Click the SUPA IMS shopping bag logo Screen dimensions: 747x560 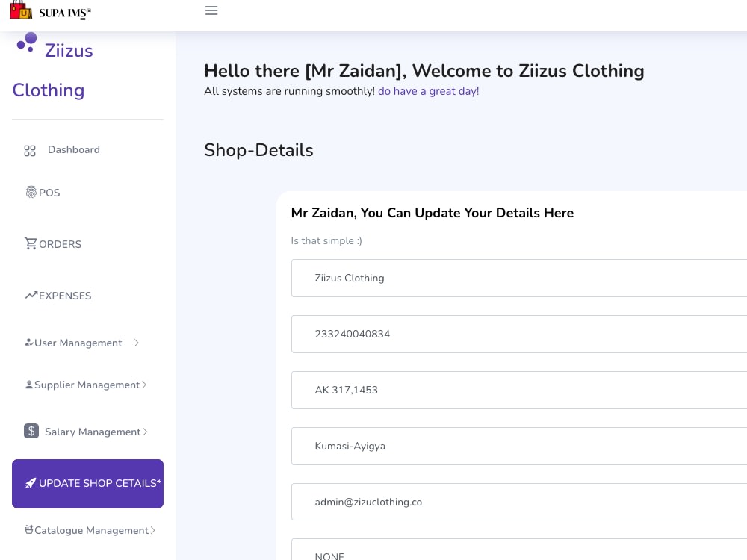[21, 10]
